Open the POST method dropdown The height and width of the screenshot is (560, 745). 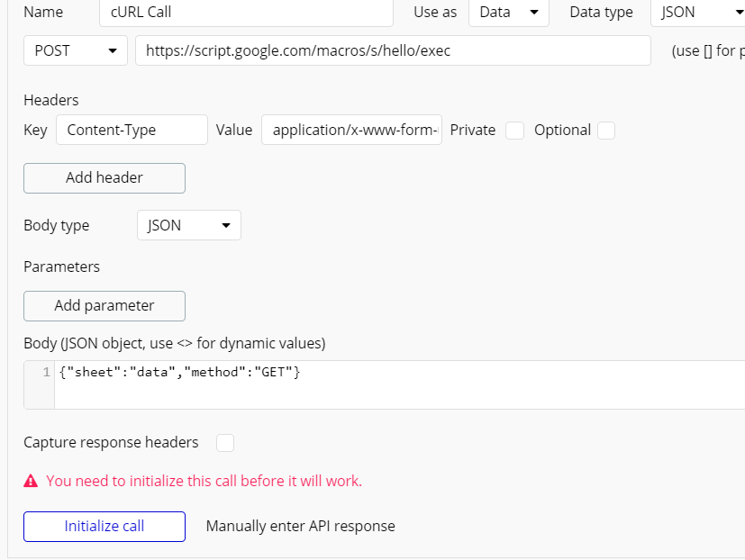76,51
